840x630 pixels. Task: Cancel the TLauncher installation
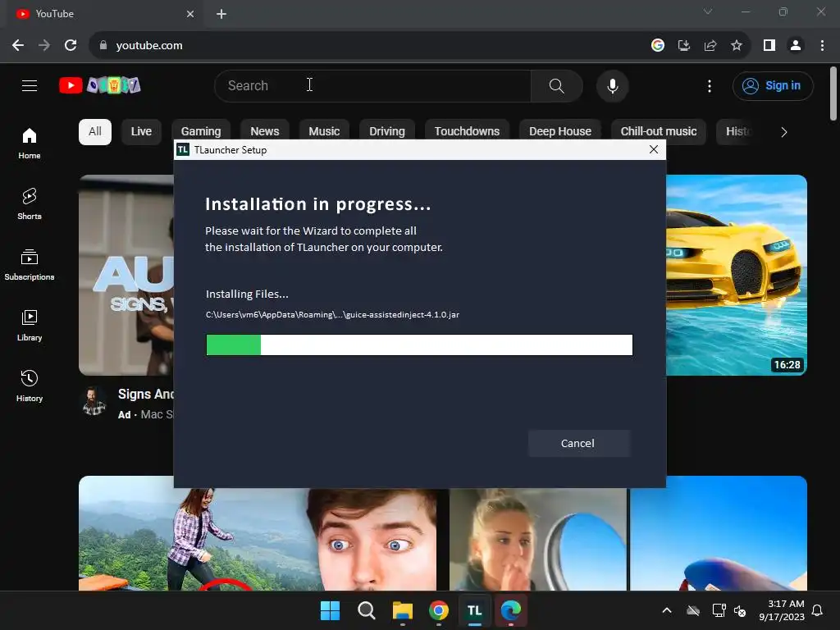(578, 443)
